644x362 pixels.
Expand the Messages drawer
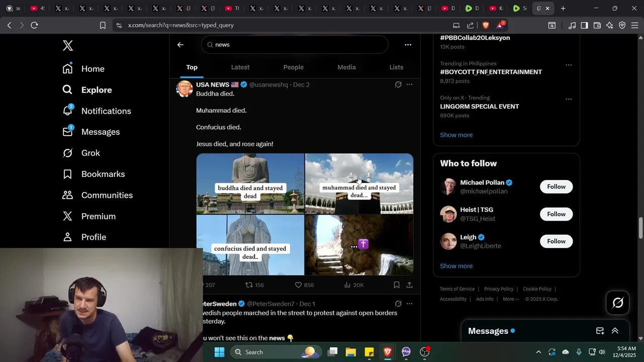tap(615, 331)
